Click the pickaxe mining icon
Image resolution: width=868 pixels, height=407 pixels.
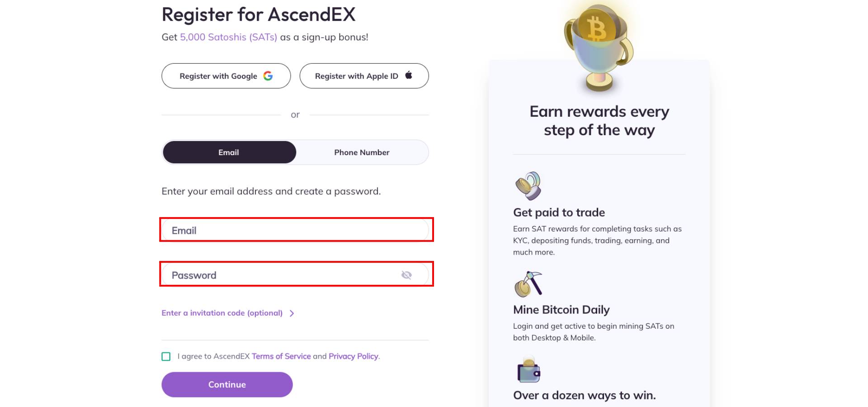point(528,284)
